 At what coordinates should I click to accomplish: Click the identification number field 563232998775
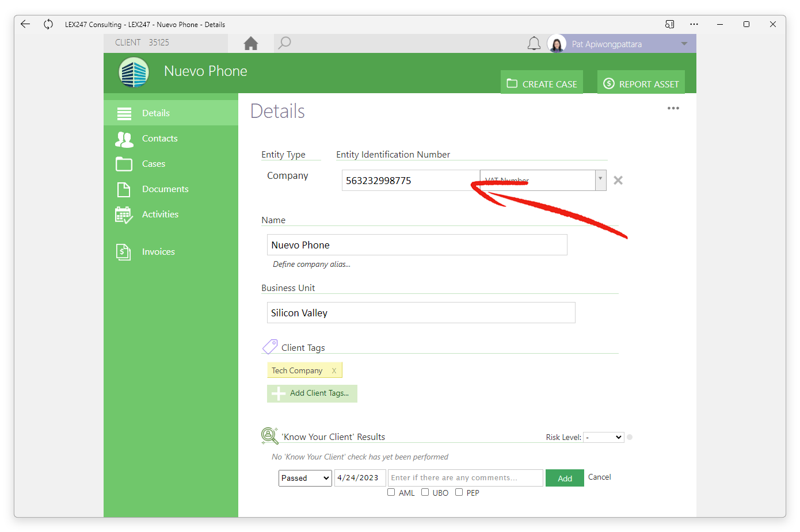point(411,180)
